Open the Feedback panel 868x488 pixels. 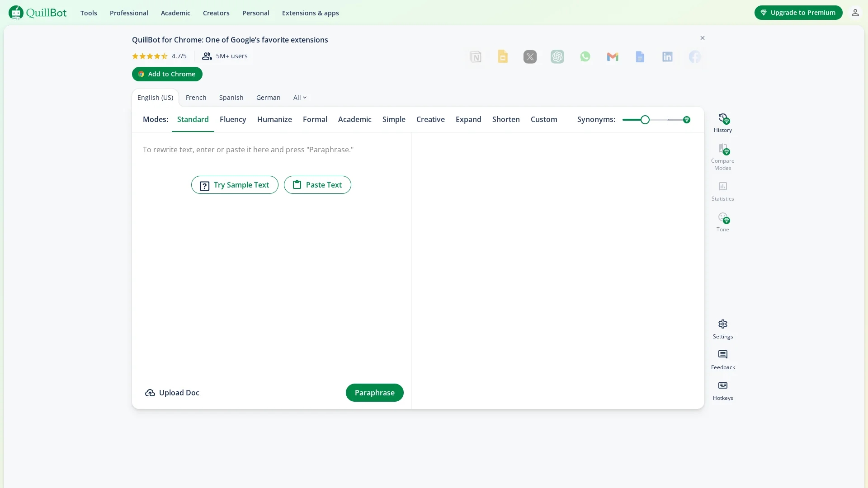(x=722, y=360)
